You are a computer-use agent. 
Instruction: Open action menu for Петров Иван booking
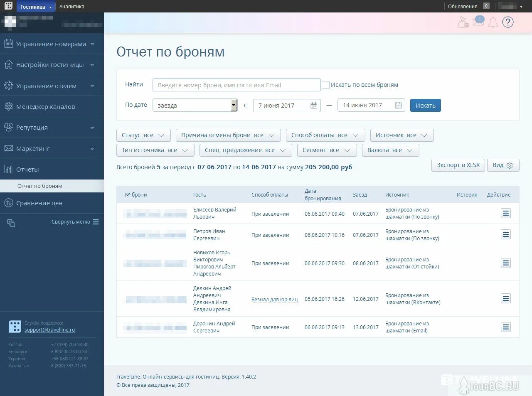[x=506, y=234]
